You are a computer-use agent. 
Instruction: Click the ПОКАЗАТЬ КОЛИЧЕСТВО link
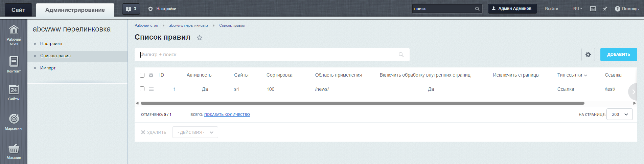point(227,115)
